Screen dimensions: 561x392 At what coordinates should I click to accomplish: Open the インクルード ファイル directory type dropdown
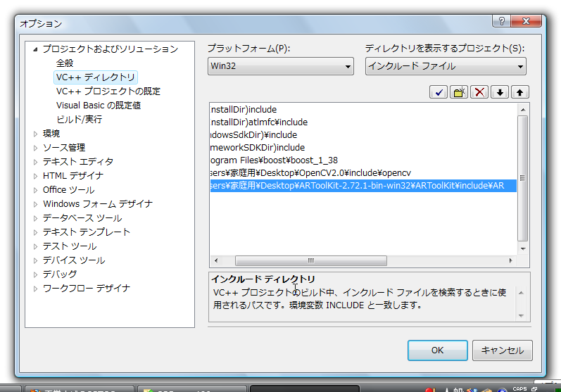pos(446,67)
